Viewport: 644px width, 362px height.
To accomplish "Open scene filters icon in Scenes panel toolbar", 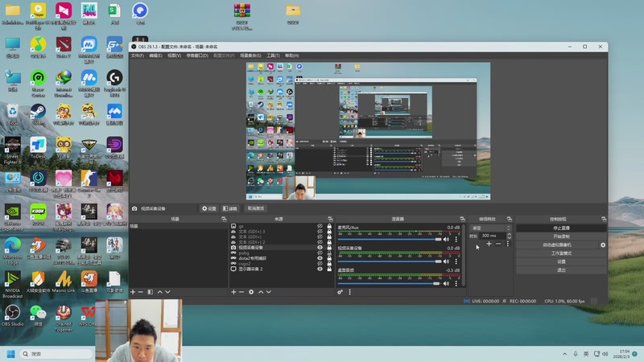I will 151,292.
